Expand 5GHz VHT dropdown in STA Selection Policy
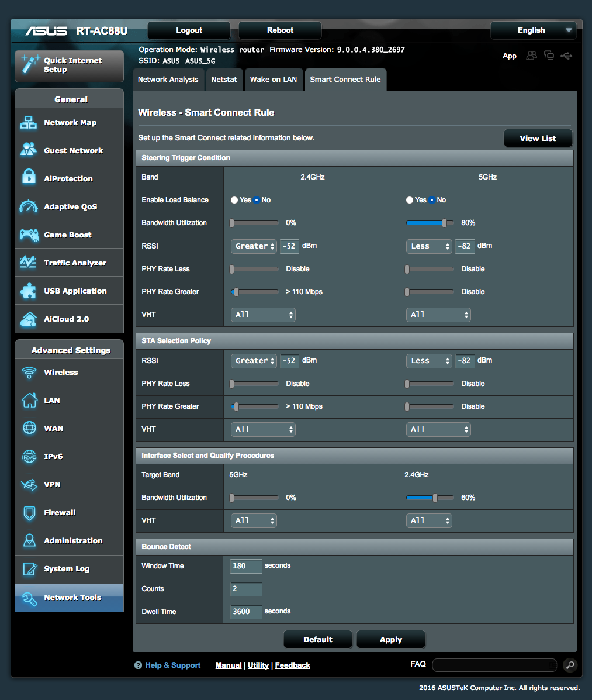The width and height of the screenshot is (592, 700). click(x=438, y=429)
